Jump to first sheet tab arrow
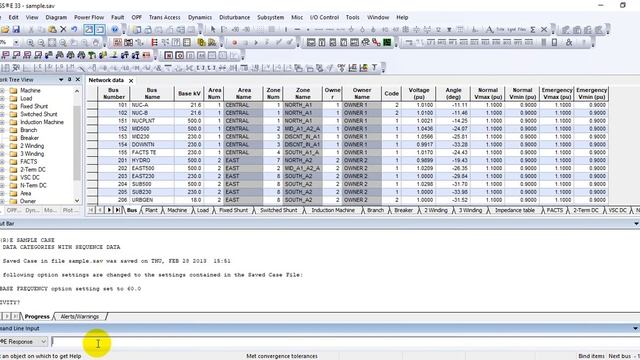640x360 pixels. (x=91, y=210)
